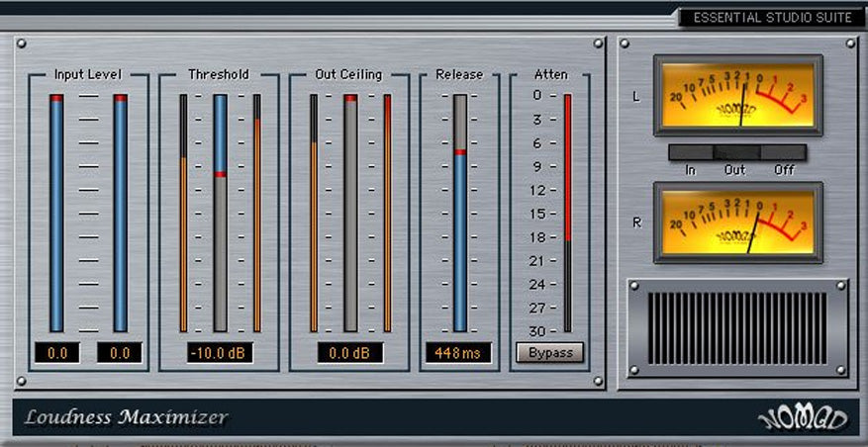Click the left Input Level 0.0 value box
The width and height of the screenshot is (868, 447).
coord(57,353)
